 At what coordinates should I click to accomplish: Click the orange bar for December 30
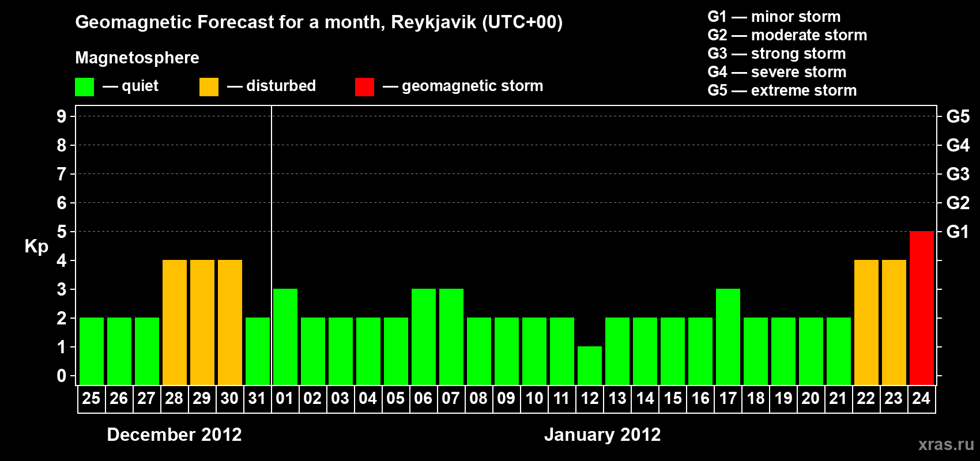click(229, 322)
